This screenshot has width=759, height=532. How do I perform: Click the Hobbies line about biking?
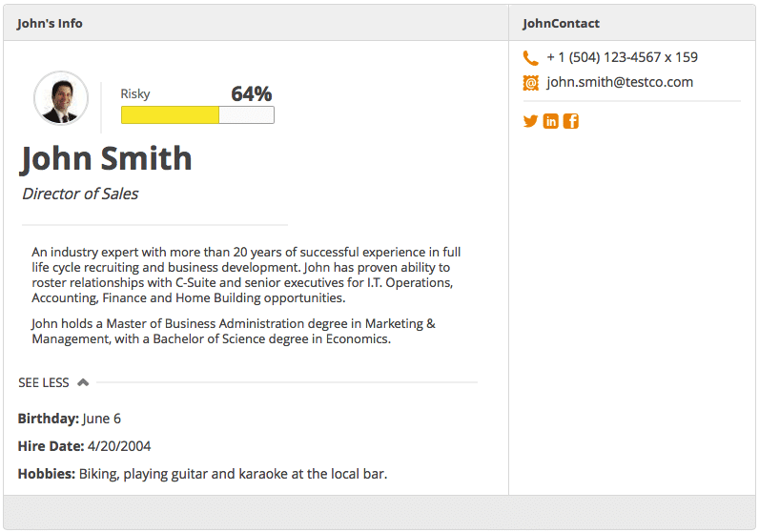click(202, 474)
